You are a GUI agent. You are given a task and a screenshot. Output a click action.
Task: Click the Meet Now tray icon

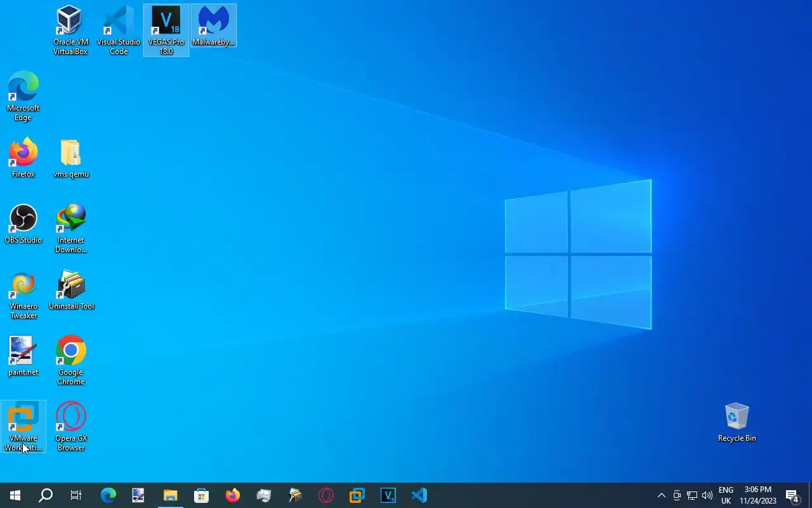coord(677,495)
